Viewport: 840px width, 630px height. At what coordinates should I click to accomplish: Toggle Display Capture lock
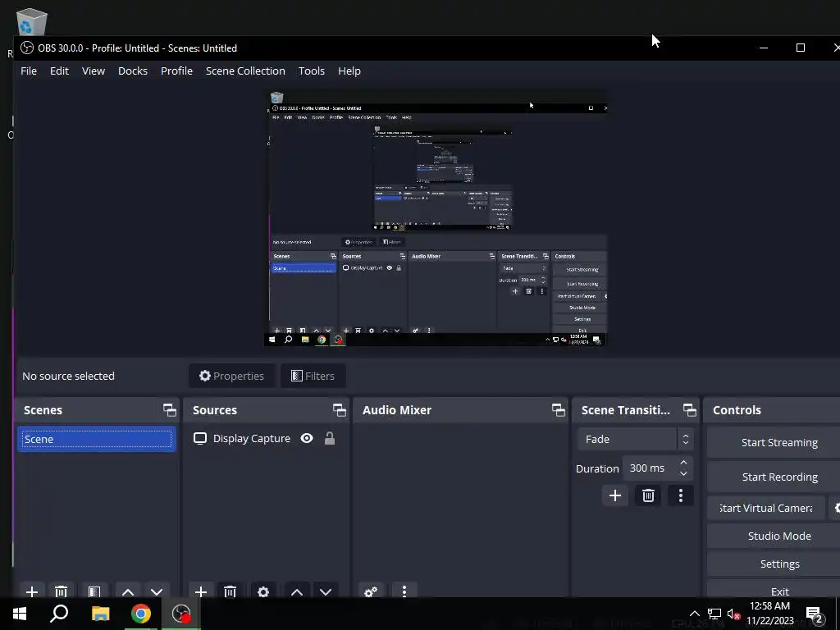tap(330, 439)
